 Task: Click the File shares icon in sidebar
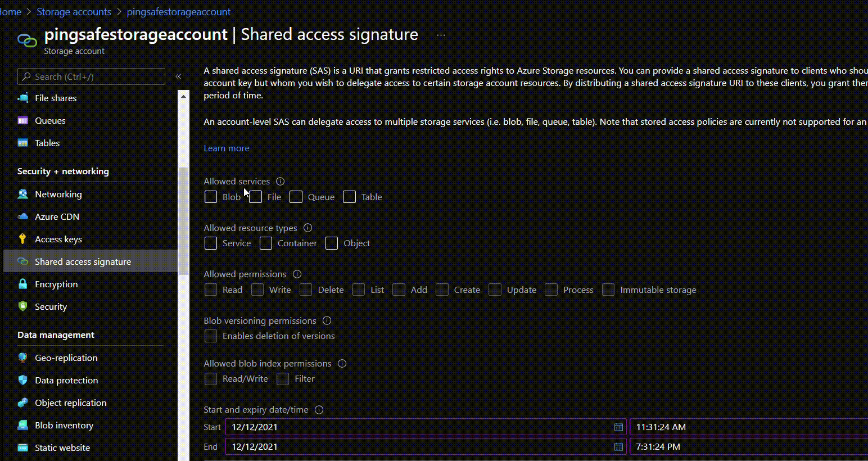22,98
